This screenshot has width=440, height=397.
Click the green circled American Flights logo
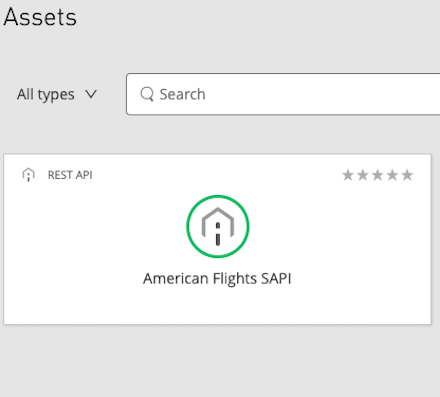click(x=218, y=227)
